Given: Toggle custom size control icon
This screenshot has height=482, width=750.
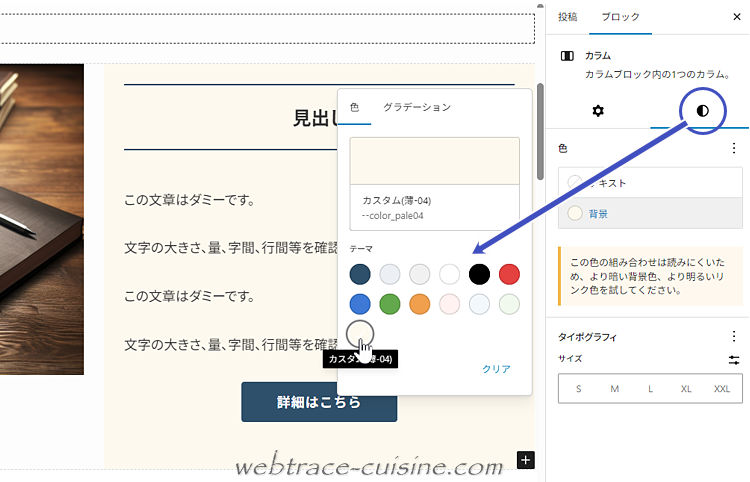Looking at the screenshot, I should [734, 360].
